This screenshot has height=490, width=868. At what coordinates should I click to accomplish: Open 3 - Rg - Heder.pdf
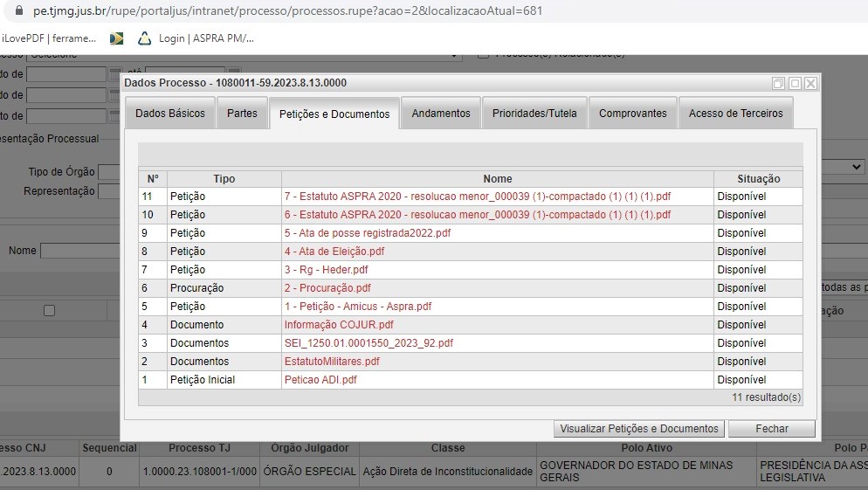[x=326, y=269]
